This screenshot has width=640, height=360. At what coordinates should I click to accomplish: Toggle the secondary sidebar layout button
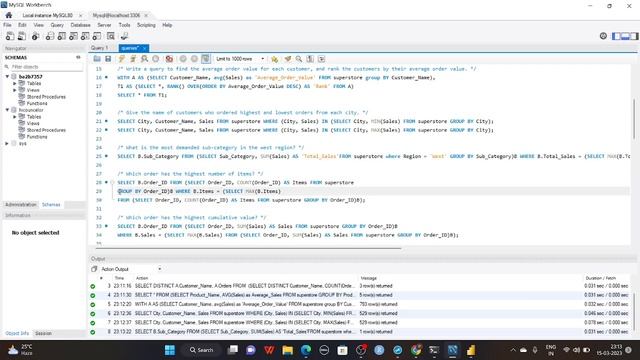click(x=634, y=36)
